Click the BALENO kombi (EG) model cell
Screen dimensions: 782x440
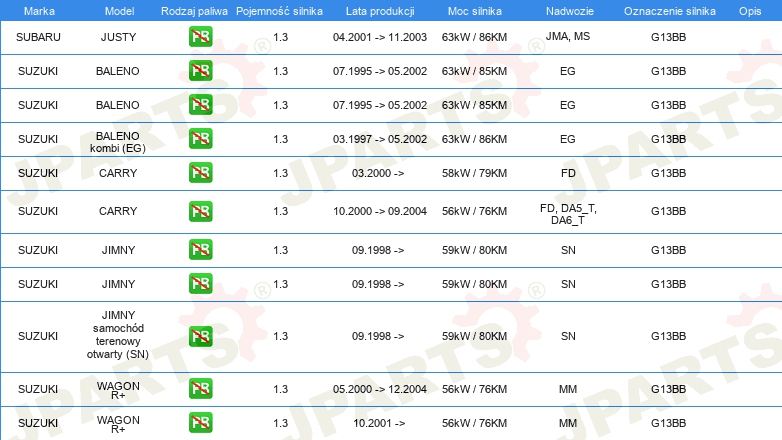coord(118,142)
